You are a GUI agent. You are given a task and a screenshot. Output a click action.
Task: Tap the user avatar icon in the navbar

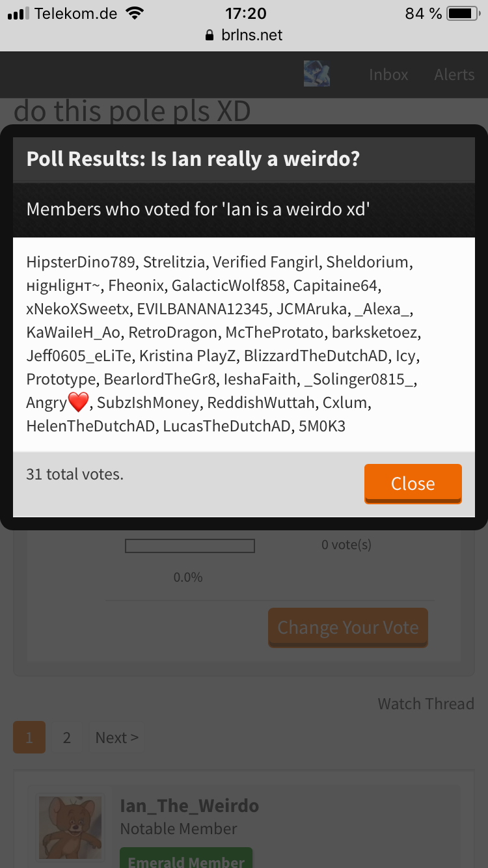pos(317,74)
